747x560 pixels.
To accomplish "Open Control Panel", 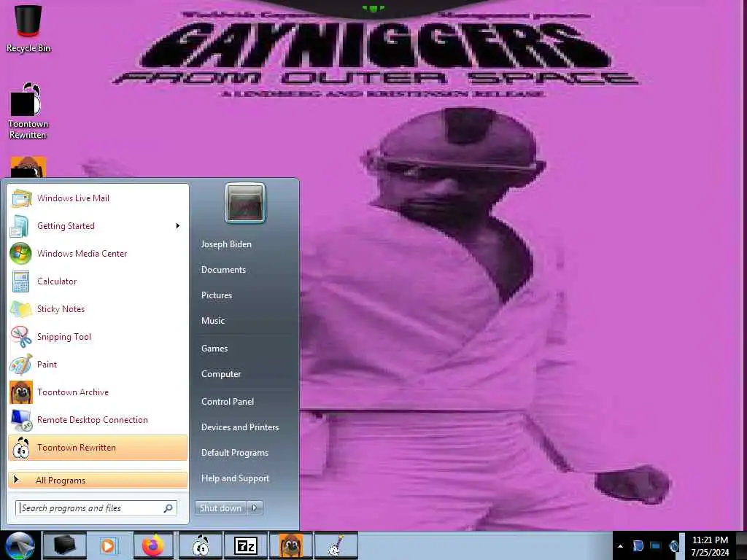I will click(x=228, y=402).
